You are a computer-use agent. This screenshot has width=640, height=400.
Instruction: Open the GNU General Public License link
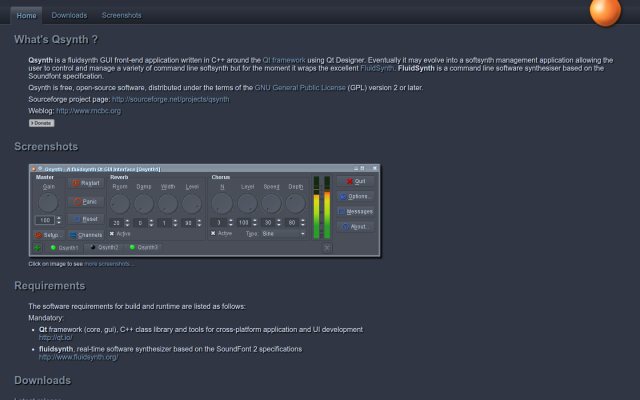(x=300, y=88)
